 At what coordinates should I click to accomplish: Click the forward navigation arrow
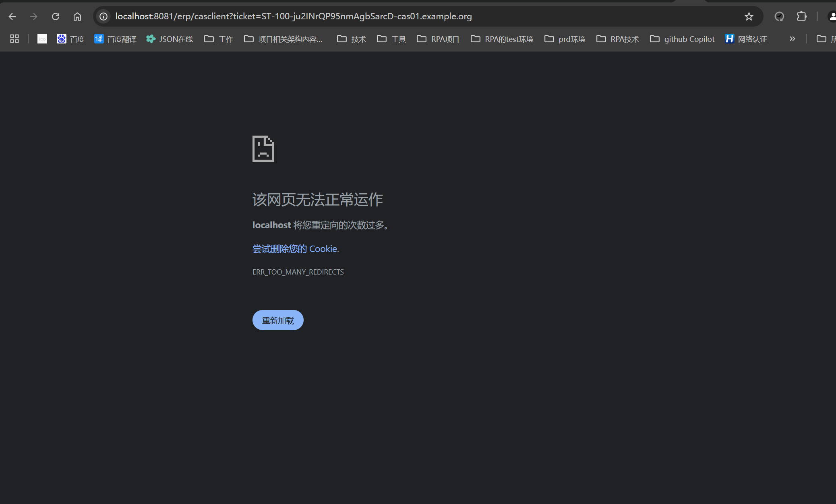pos(34,17)
